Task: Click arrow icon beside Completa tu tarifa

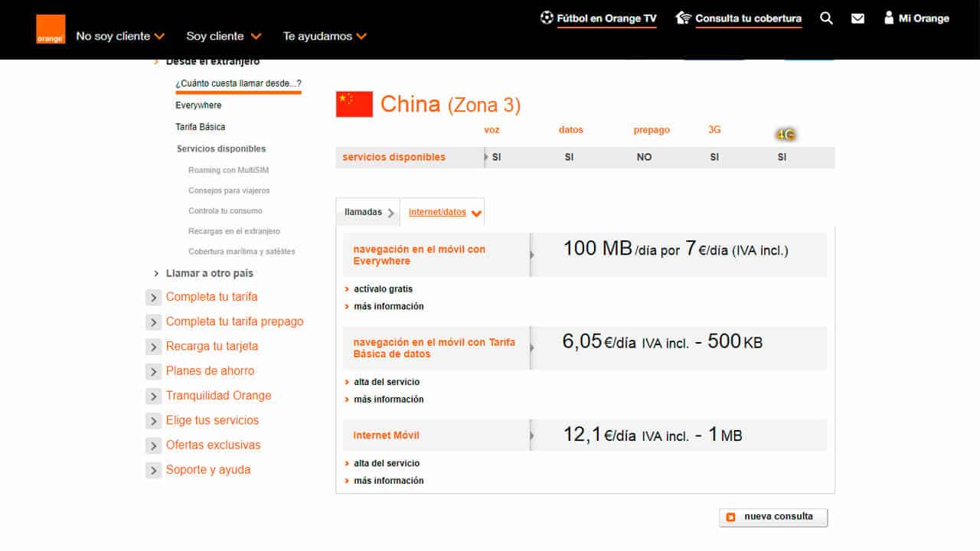Action: coord(153,298)
